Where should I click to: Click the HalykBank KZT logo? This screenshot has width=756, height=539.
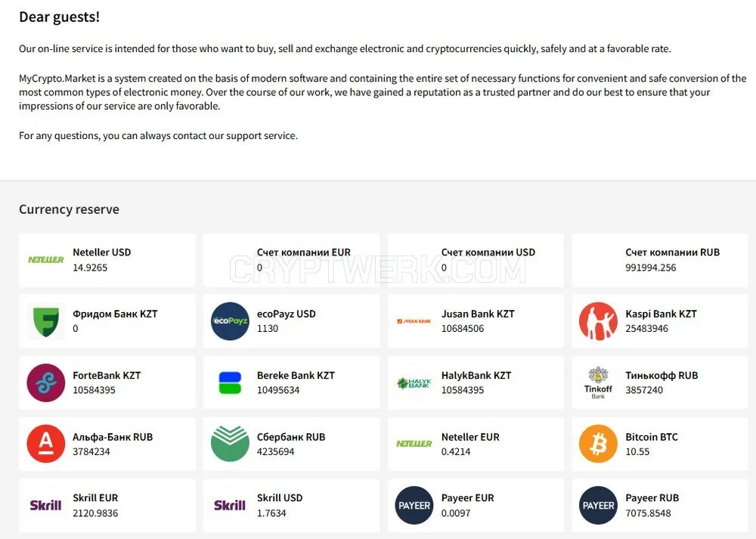click(x=414, y=383)
